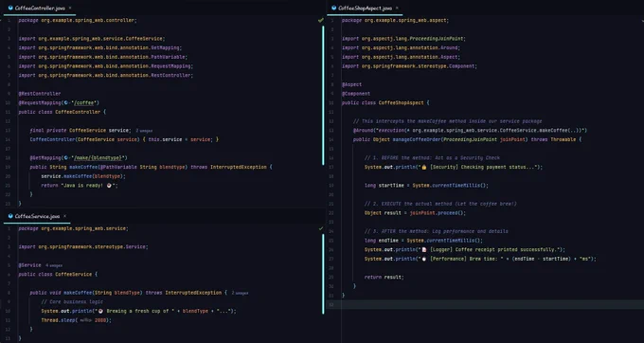
Task: Click 'package org.example.spring_web.controller;' line
Action: (x=78, y=20)
